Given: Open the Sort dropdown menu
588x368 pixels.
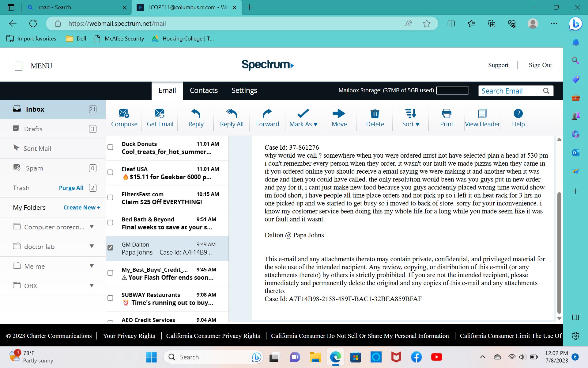Looking at the screenshot, I should click(x=411, y=118).
